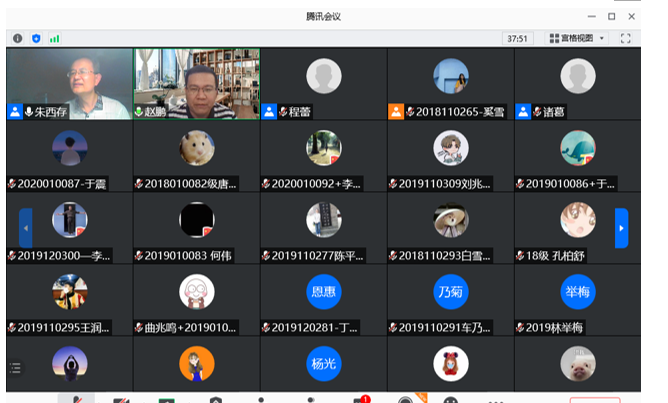Click the mic icon next to 朱西存's name
This screenshot has width=668, height=403.
coord(28,111)
